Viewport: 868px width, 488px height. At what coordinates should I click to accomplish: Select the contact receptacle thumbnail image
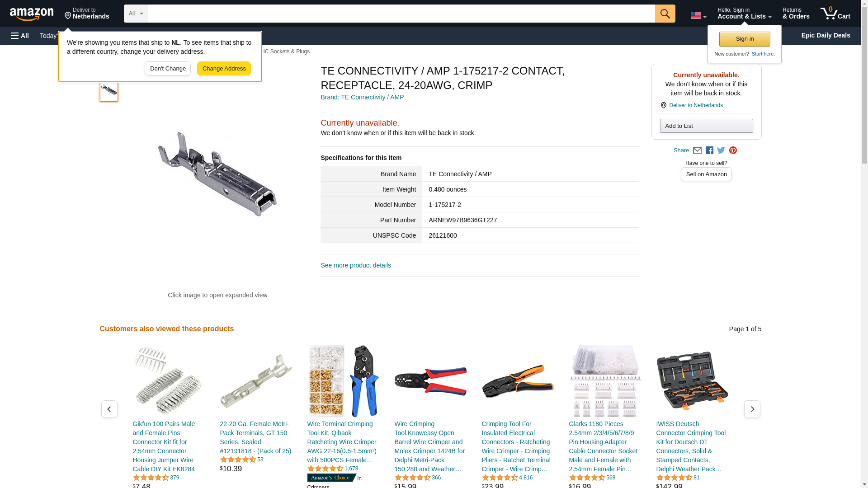pos(109,90)
